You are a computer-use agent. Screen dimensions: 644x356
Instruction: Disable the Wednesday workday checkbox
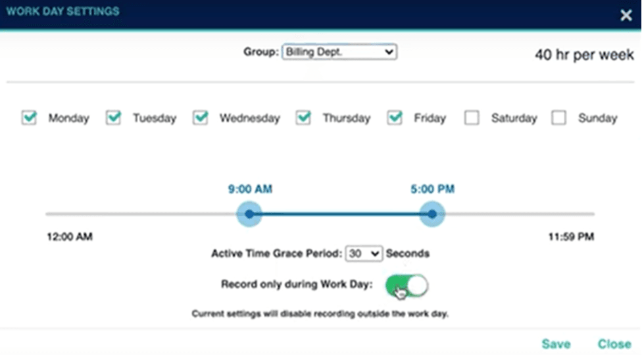pos(201,118)
